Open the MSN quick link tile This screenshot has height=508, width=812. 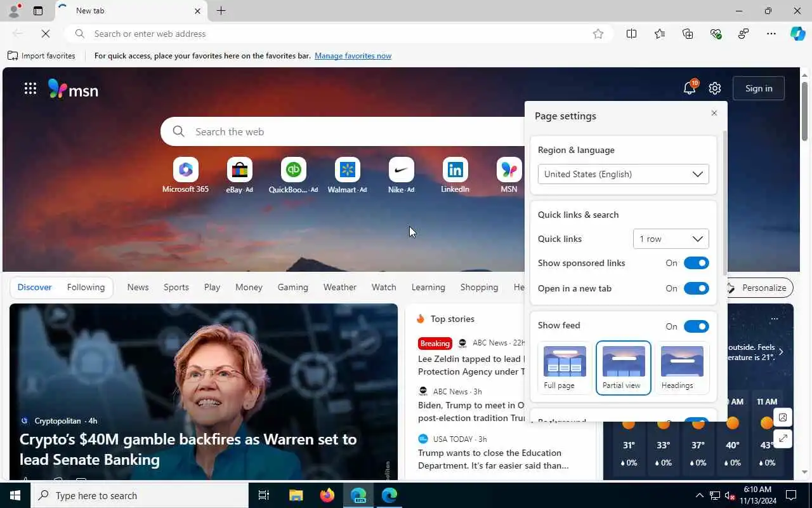click(509, 175)
